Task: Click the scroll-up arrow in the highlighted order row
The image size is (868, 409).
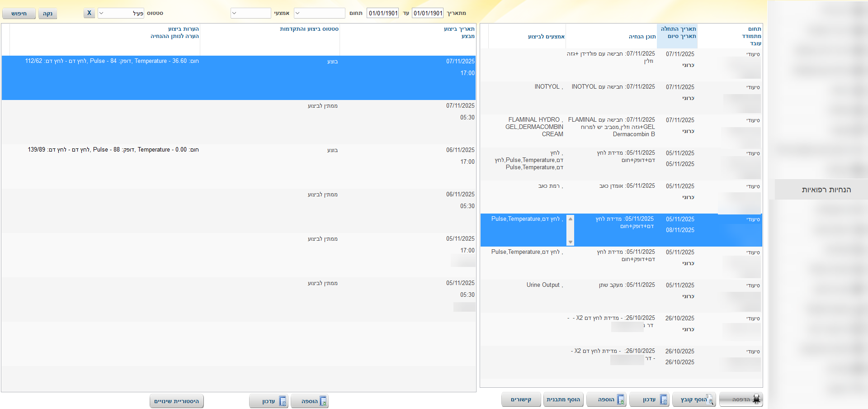Action: coord(571,219)
